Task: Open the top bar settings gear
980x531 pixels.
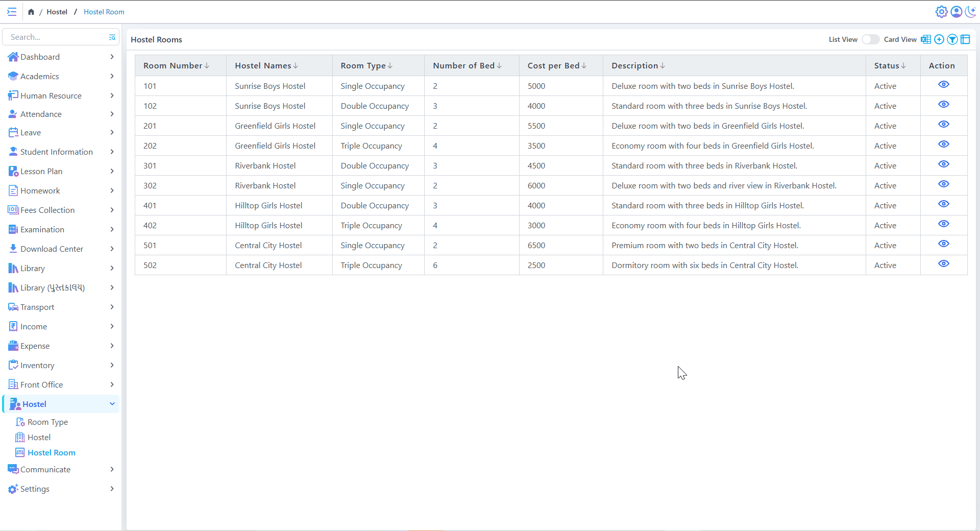Action: pos(941,12)
